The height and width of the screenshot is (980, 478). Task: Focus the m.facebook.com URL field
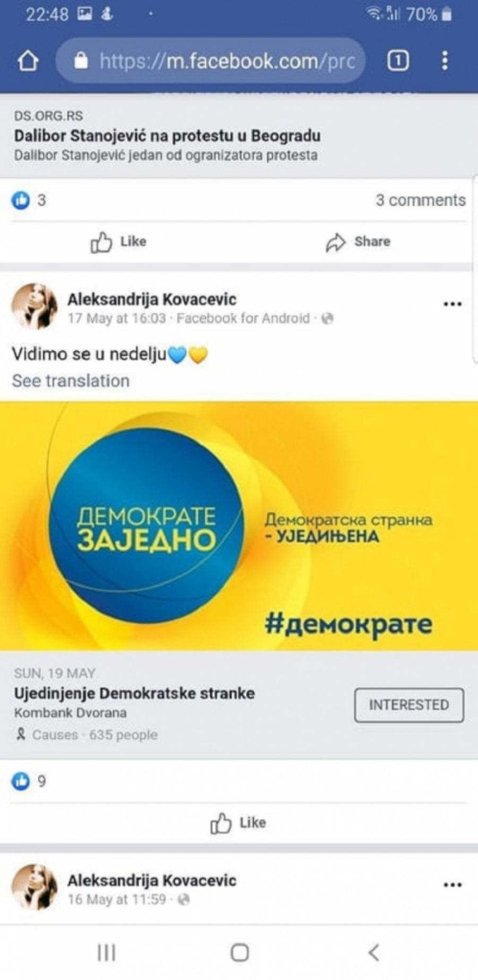[211, 61]
